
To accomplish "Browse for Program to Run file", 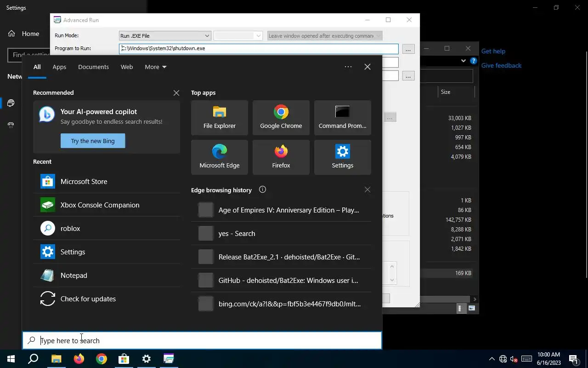I will (x=408, y=48).
